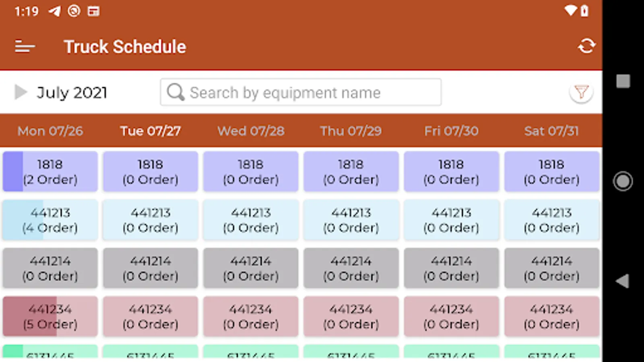The height and width of the screenshot is (362, 644).
Task: Expand the July 2021 month arrow
Action: (20, 92)
